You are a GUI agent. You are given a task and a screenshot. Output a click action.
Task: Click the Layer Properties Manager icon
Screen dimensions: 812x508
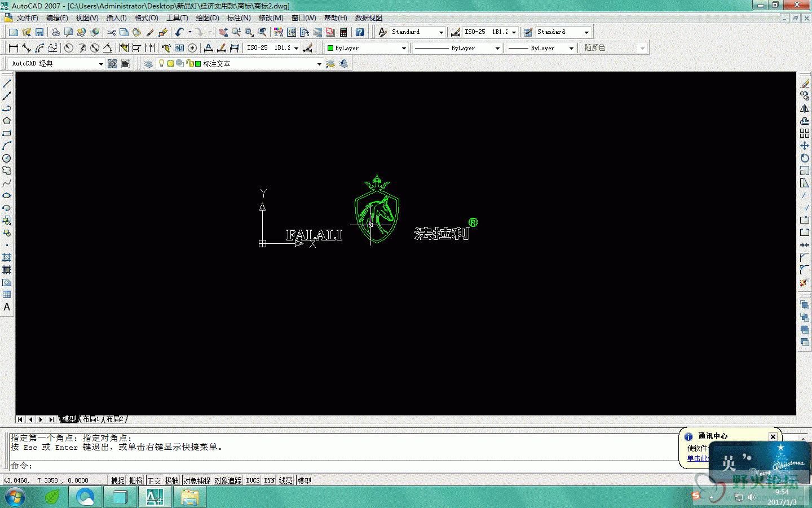click(148, 64)
